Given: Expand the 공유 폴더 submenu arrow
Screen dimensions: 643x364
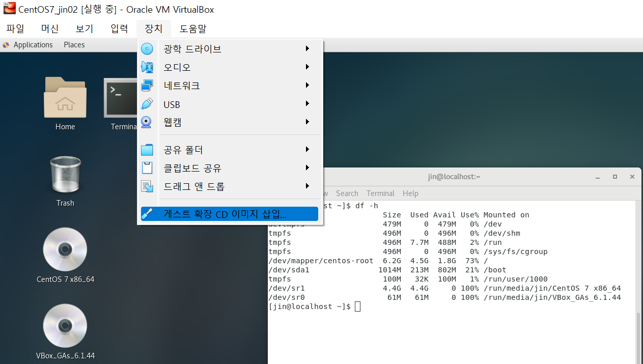Looking at the screenshot, I should click(307, 149).
